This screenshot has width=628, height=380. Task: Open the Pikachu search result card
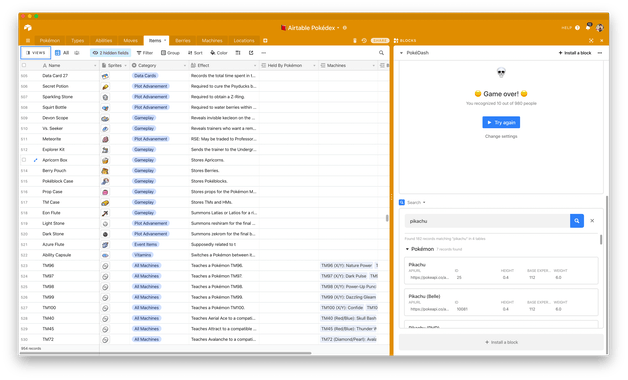(x=501, y=271)
